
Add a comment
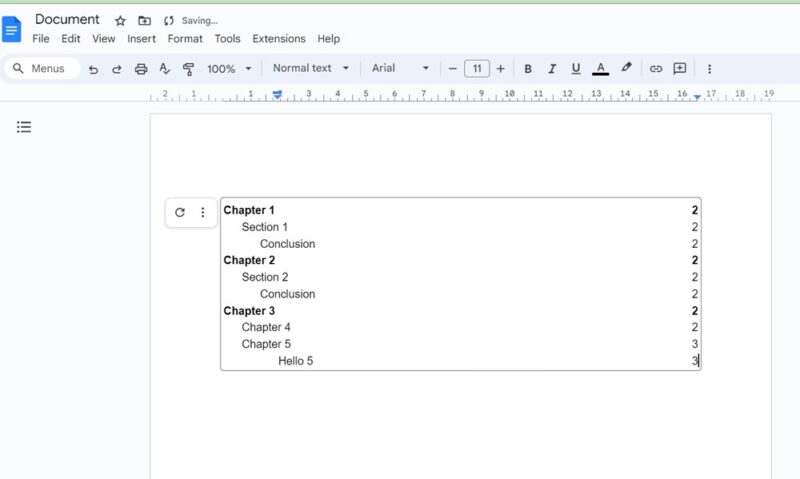pyautogui.click(x=680, y=68)
